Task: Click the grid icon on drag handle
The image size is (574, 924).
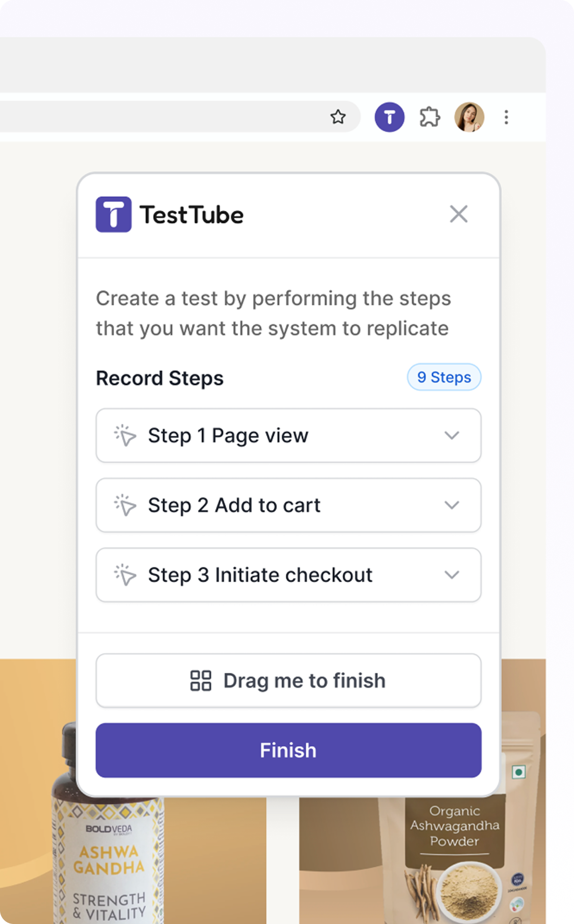Action: pos(201,681)
